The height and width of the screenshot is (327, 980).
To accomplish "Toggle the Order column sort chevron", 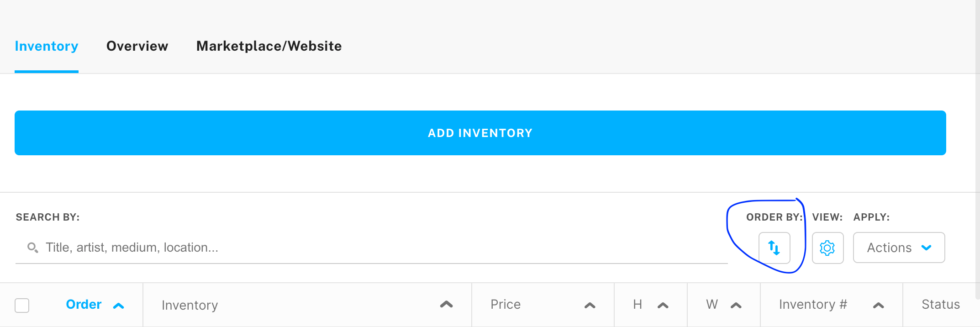I will pos(119,306).
